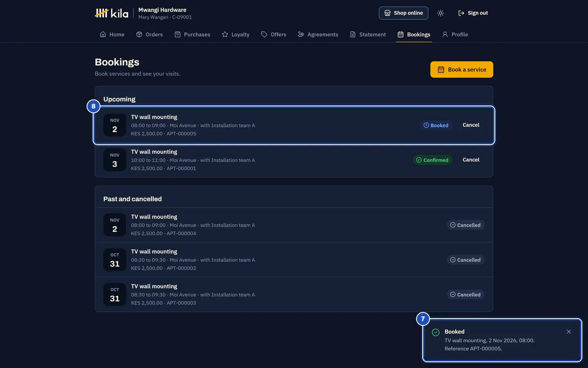Click the '10:00 to 11:00 · Moi Avenue' line
Screen dimensions: 588x368
coord(193,160)
